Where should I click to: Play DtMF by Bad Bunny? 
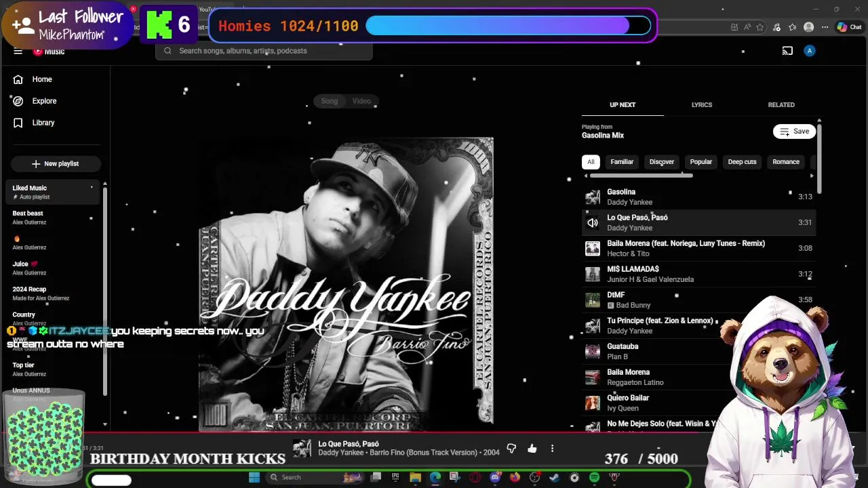click(698, 300)
